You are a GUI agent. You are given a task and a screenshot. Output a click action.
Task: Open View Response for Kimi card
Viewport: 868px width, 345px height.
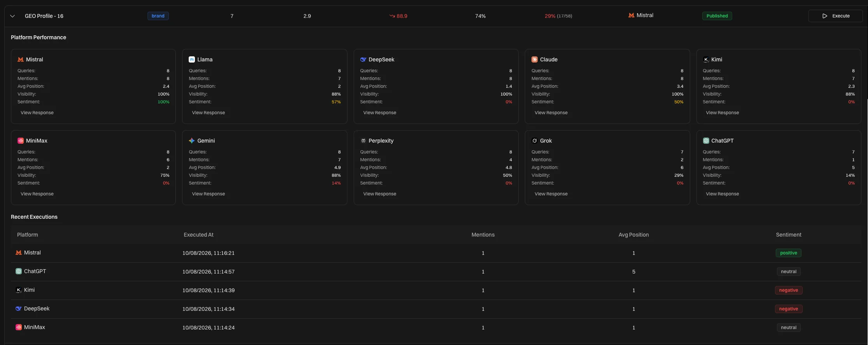click(722, 113)
